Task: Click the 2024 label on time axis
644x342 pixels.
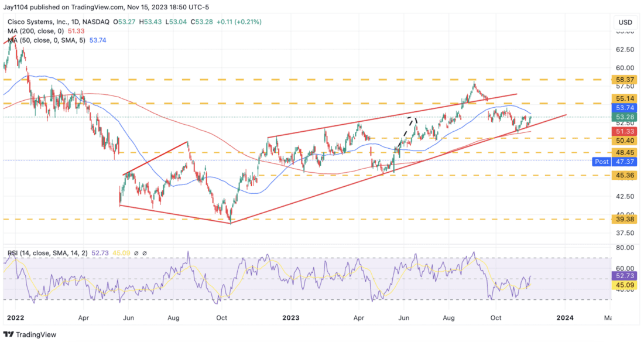Action: 565,318
